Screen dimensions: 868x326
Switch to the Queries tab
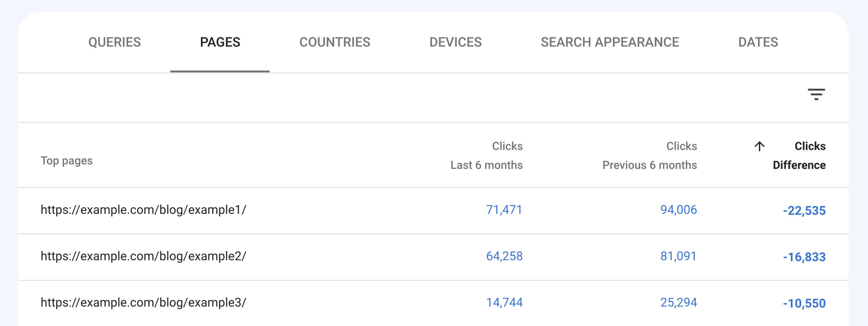[x=115, y=42]
